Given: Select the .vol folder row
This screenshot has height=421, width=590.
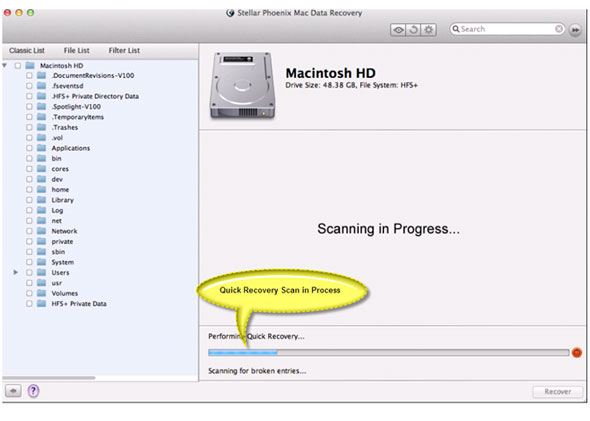Looking at the screenshot, I should click(x=100, y=138).
